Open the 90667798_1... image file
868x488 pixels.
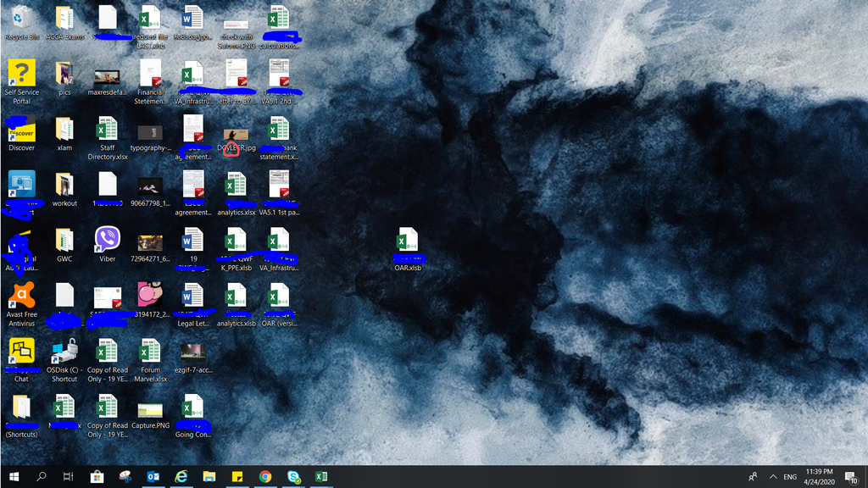[150, 192]
